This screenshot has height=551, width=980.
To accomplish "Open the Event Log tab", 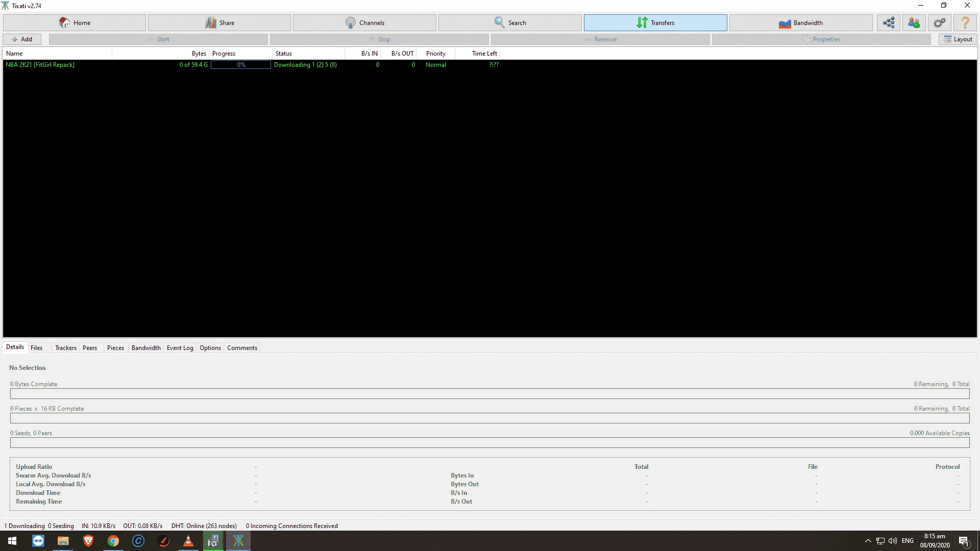I will pos(180,348).
